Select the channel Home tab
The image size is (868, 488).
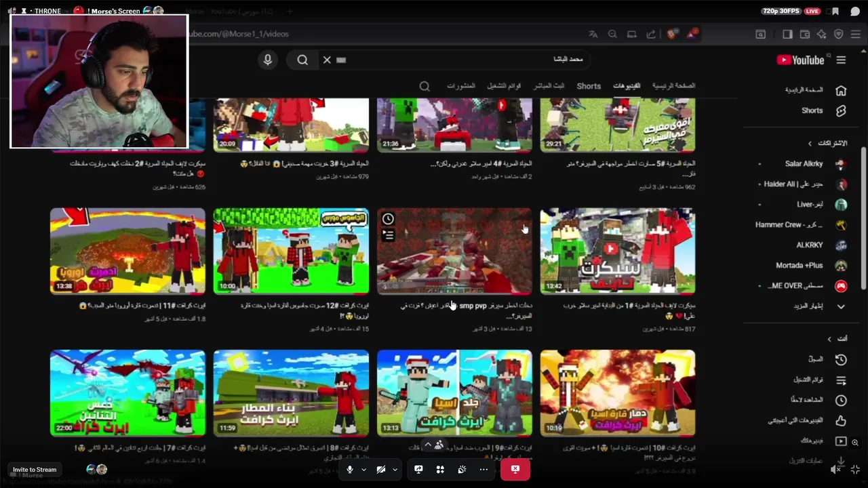673,86
